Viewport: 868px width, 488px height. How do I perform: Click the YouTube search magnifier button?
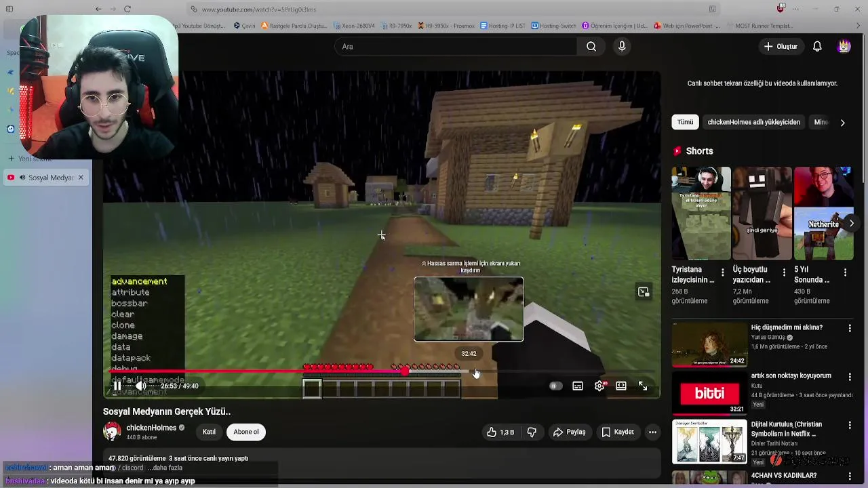coord(591,46)
